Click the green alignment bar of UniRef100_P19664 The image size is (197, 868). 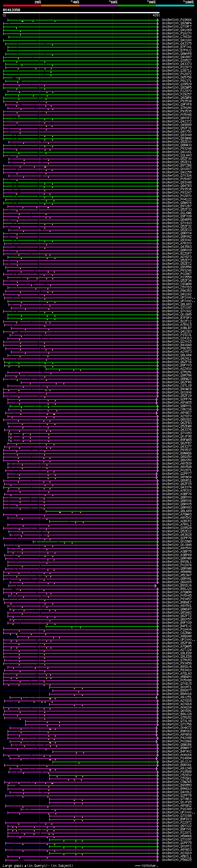click(x=82, y=20)
